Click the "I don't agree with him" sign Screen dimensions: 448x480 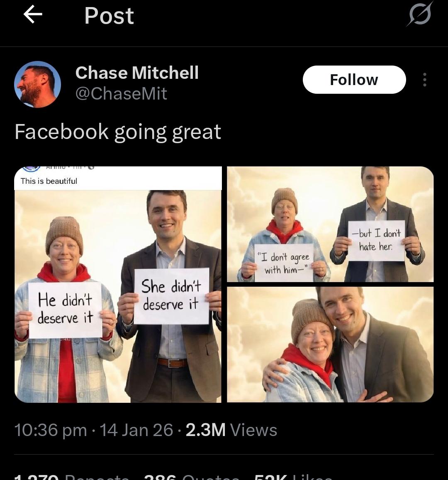click(284, 263)
